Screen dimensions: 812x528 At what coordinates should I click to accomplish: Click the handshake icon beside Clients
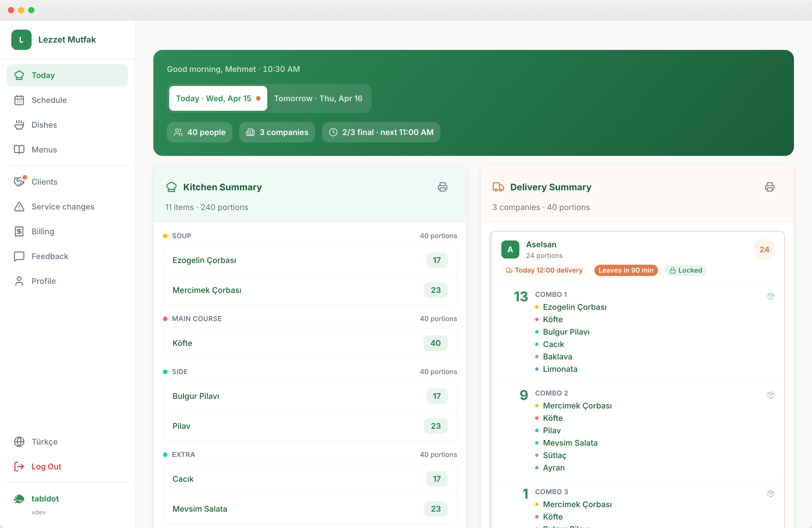tap(19, 182)
